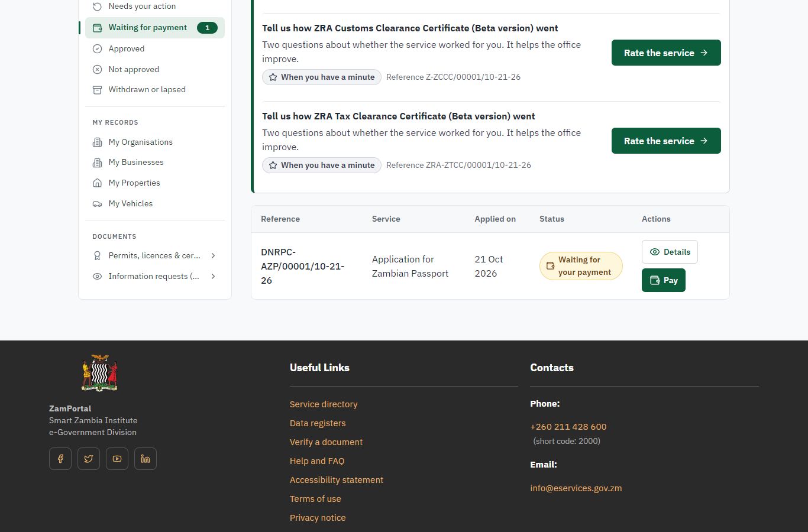Screen dimensions: 808x532
Task: Click the Facebook social icon
Action: coord(60,459)
